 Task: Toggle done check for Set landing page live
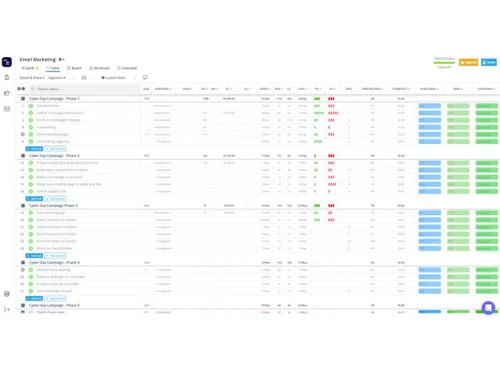[x=31, y=141]
